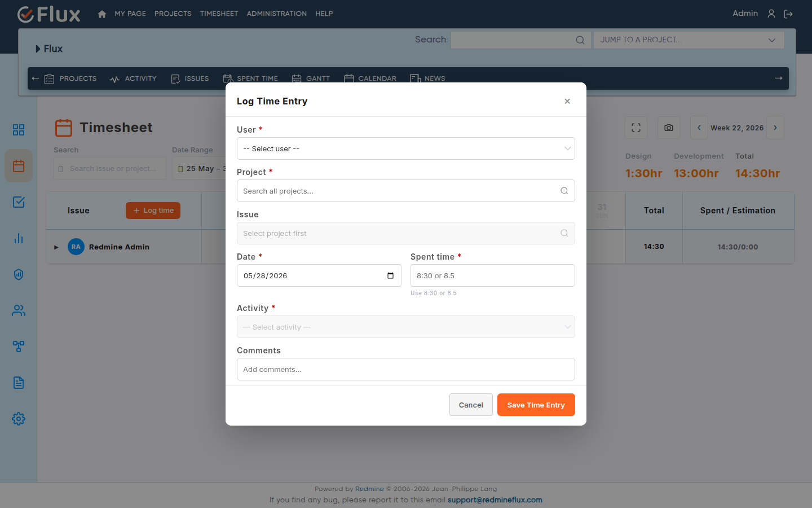The width and height of the screenshot is (812, 508).
Task: Open the Help menu
Action: point(324,14)
